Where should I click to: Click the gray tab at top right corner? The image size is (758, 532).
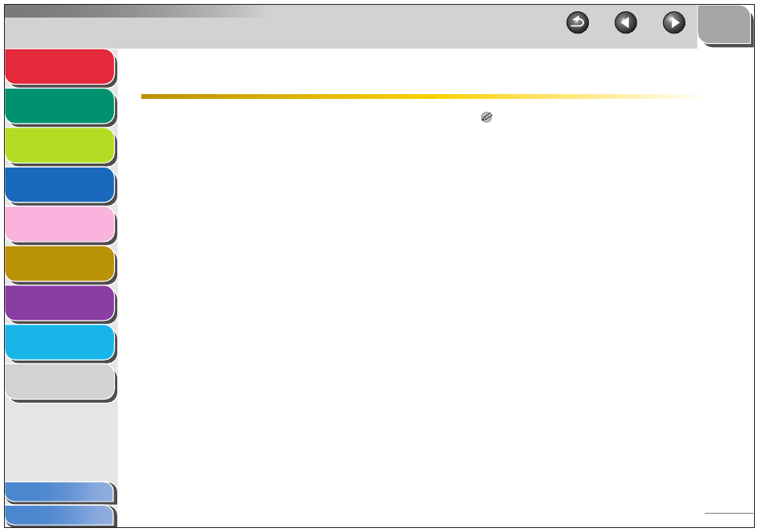pos(724,25)
